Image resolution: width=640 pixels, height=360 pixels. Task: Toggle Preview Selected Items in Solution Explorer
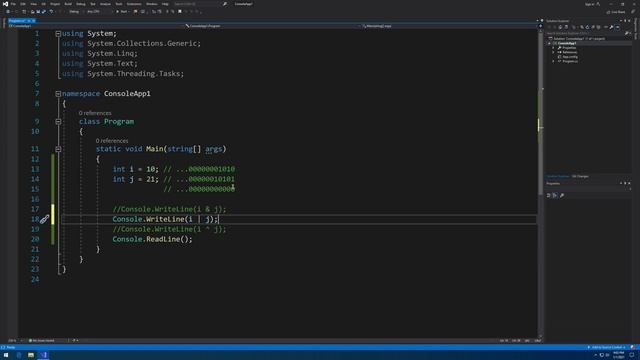click(x=617, y=27)
